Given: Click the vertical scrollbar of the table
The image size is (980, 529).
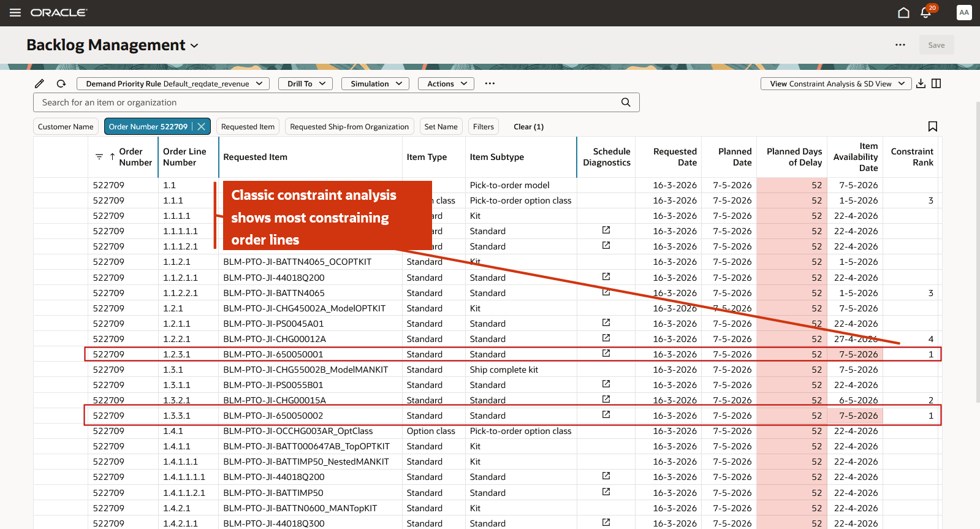Looking at the screenshot, I should [977, 251].
